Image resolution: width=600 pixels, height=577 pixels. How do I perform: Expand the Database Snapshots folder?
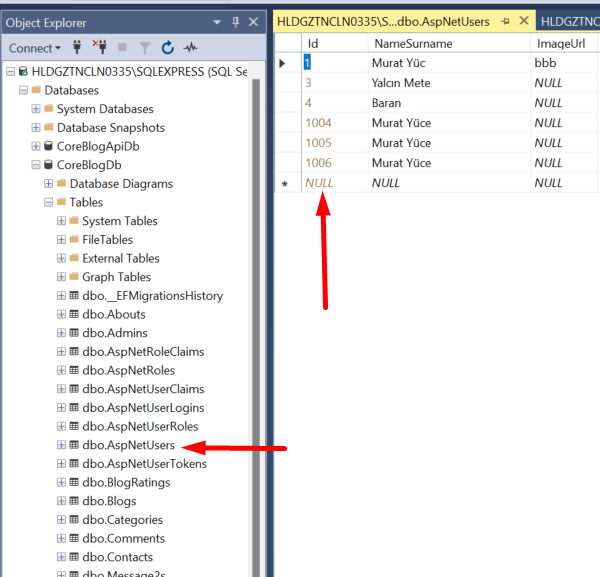click(x=36, y=127)
